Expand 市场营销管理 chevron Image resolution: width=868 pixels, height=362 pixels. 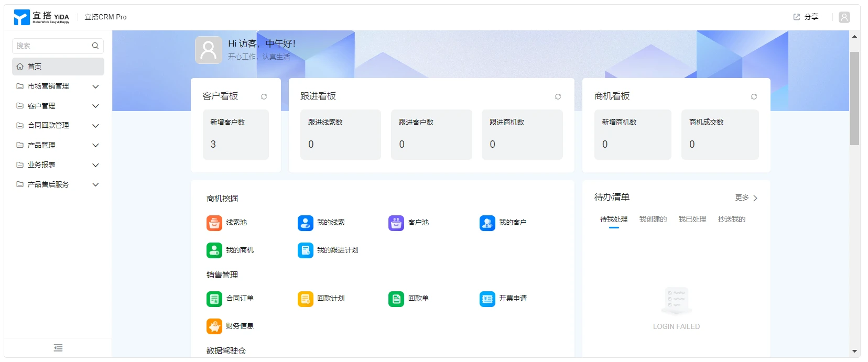pyautogui.click(x=95, y=86)
